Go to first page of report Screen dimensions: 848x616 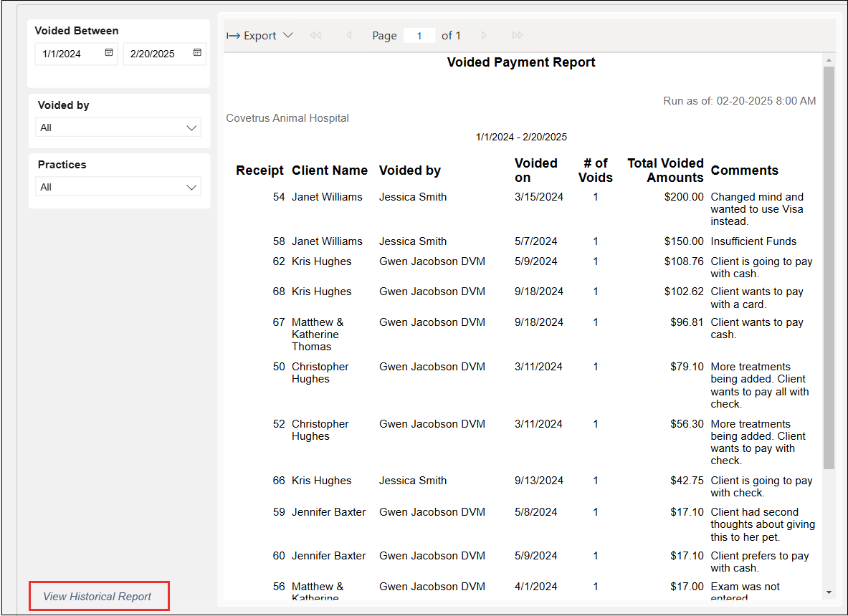[315, 35]
